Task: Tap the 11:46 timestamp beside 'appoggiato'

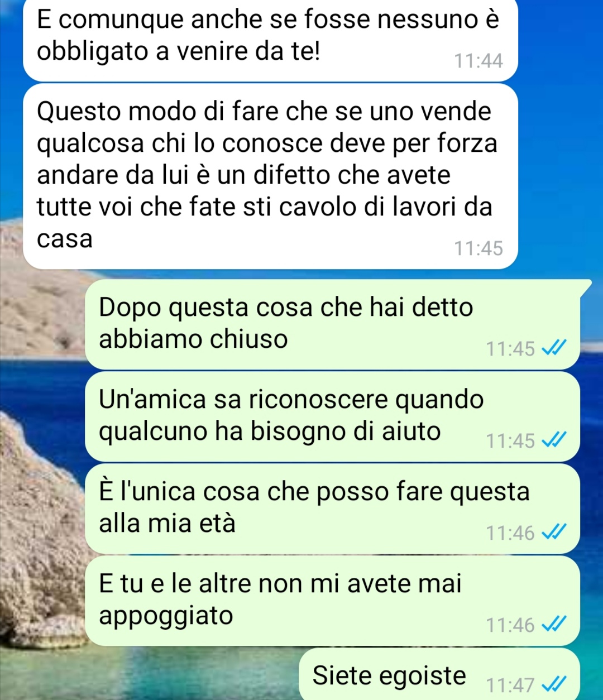Action: click(510, 625)
